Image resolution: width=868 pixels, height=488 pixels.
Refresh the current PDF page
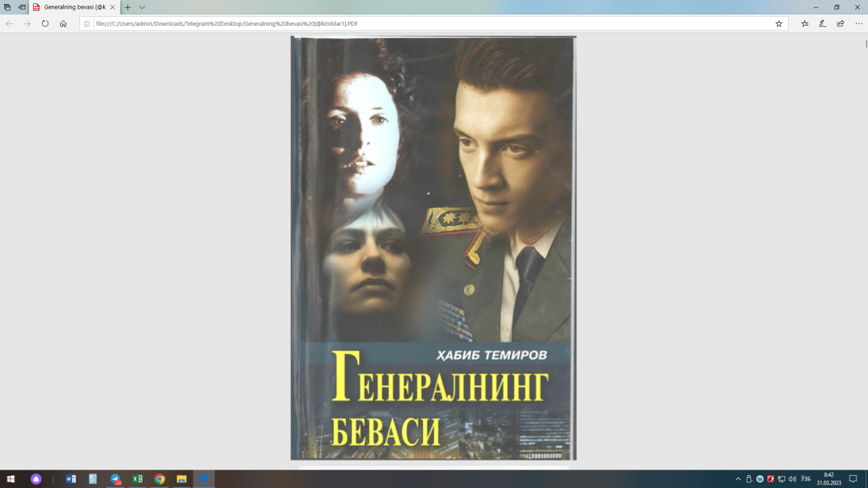pyautogui.click(x=45, y=22)
